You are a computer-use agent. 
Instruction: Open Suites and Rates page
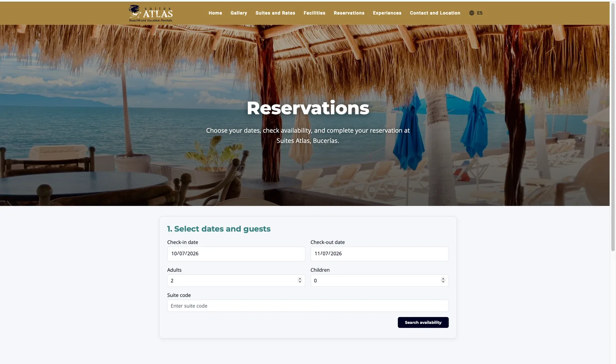tap(275, 13)
